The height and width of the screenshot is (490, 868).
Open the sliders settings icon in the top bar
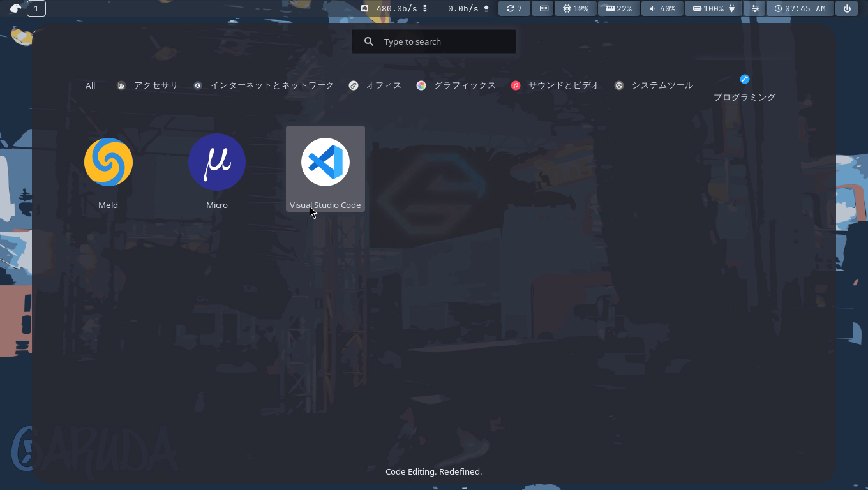pyautogui.click(x=756, y=8)
